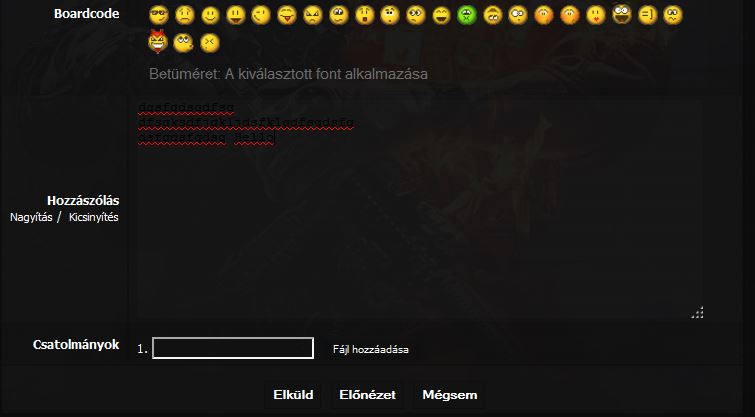Click the Fájl hozzáadása link
The width and height of the screenshot is (755, 417).
(371, 350)
